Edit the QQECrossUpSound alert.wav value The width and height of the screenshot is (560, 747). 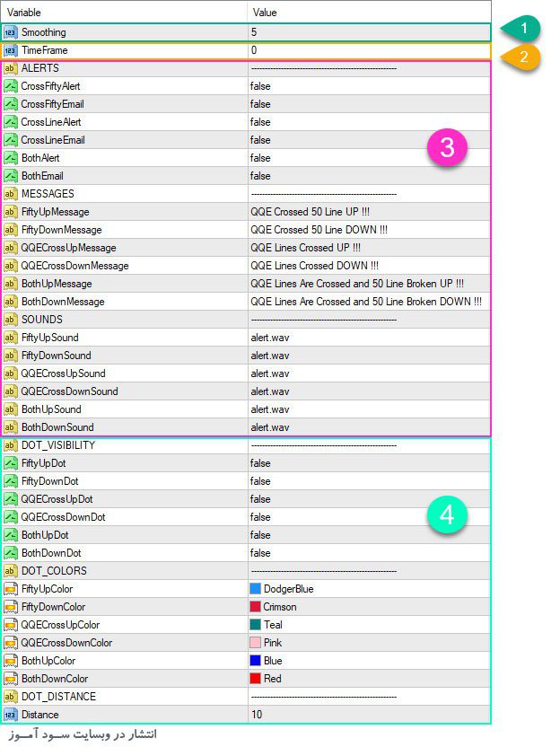(270, 373)
